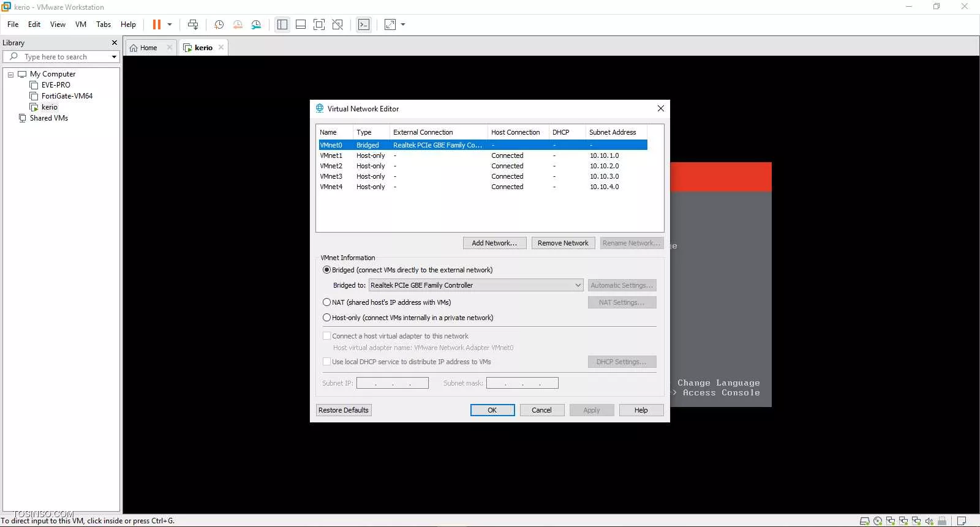The height and width of the screenshot is (527, 980).
Task: Close the Home tab
Action: (x=170, y=47)
